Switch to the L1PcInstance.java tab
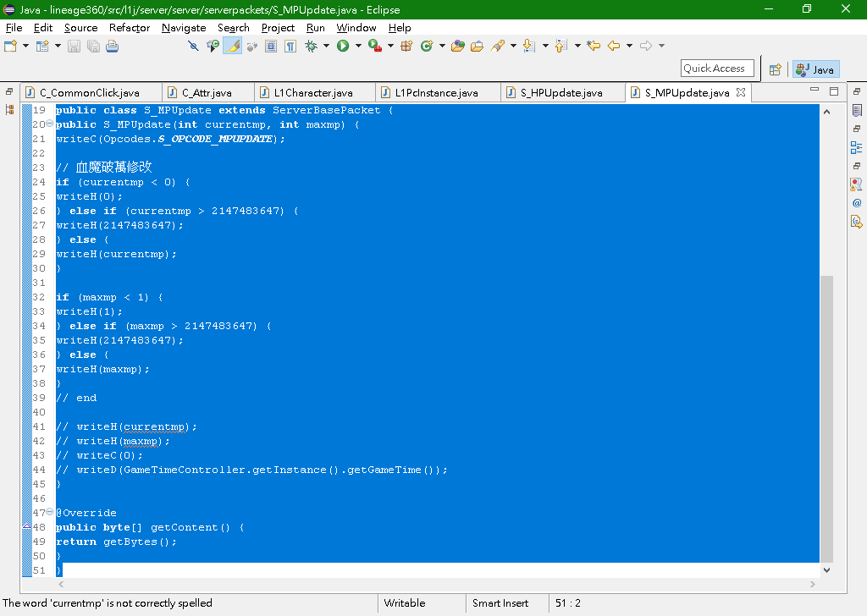Image resolution: width=867 pixels, height=616 pixels. pyautogui.click(x=436, y=93)
